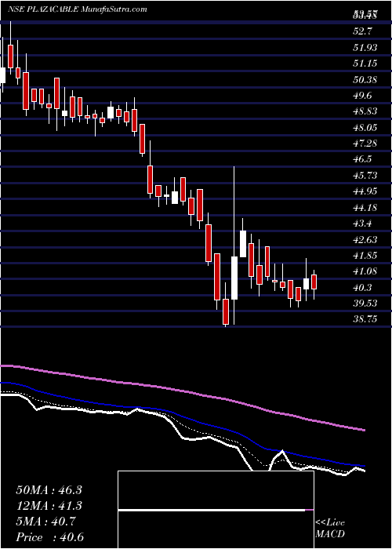Image resolution: width=392 pixels, height=549 pixels.
Task: Click the NSE PLAZACABLE MunafaSutra.com title
Action: tap(78, 9)
